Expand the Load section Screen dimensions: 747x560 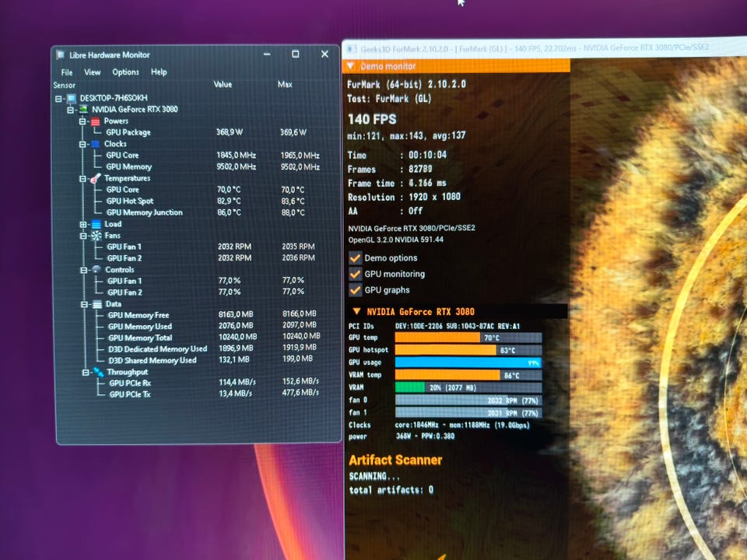pyautogui.click(x=83, y=225)
